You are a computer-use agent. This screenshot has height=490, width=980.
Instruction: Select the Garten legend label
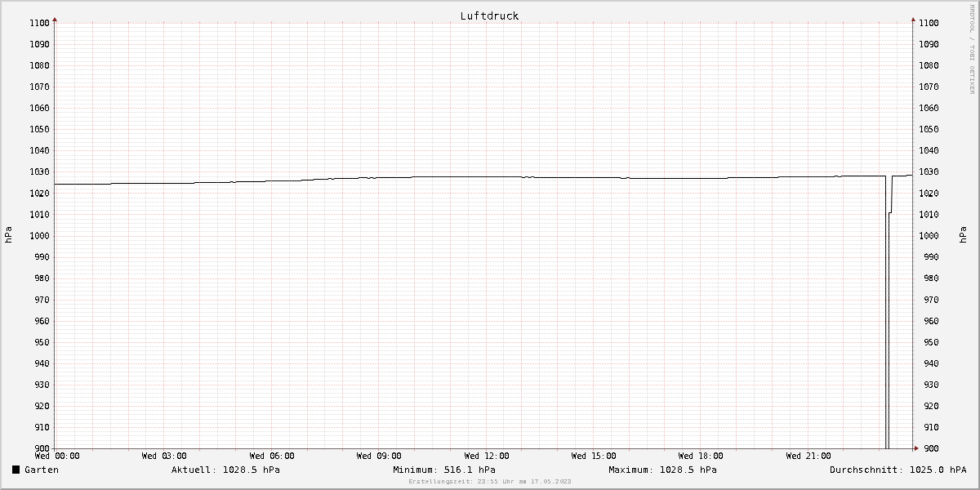pos(42,470)
